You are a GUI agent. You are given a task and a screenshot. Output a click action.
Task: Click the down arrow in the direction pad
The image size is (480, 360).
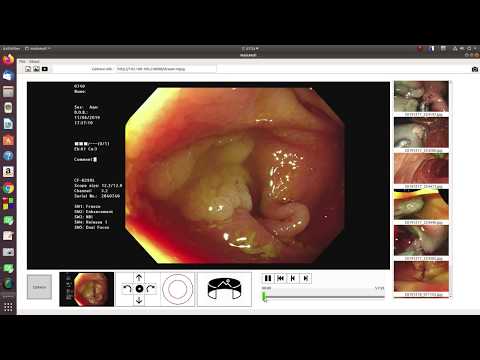point(139,300)
